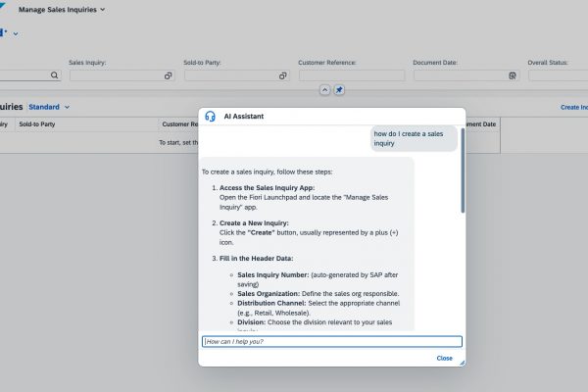This screenshot has height=392, width=588.
Task: Open value help icon for Sold-to Party field
Action: point(283,75)
